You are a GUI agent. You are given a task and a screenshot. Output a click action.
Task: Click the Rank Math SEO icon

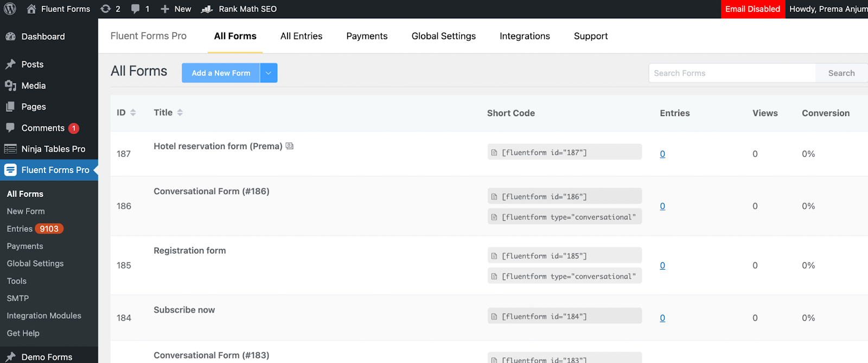point(207,9)
